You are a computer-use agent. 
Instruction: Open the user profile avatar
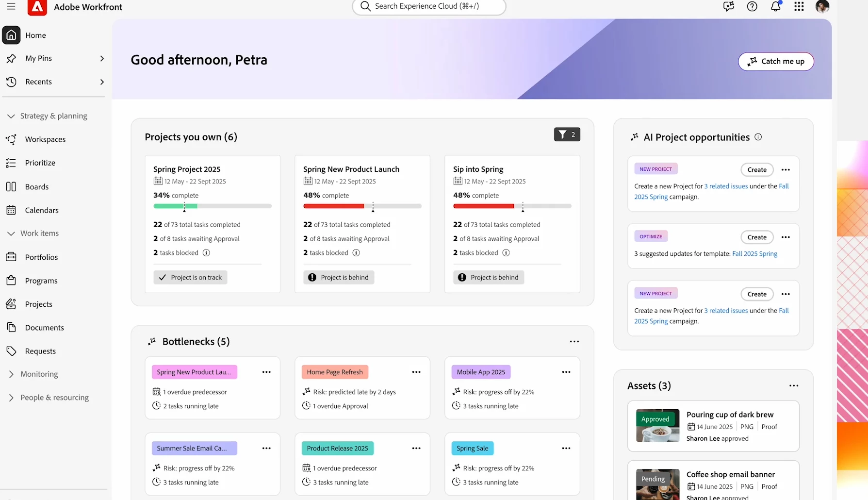[822, 6]
